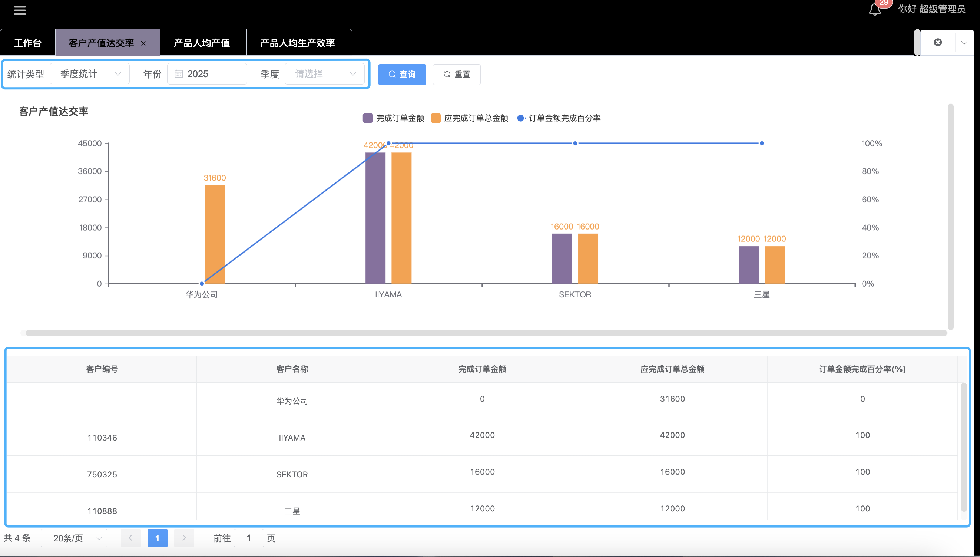Expand the tab options chevron
980x557 pixels.
point(964,43)
